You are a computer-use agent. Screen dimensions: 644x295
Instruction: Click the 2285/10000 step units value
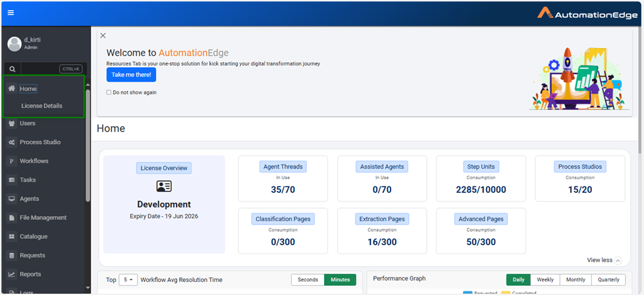click(481, 190)
